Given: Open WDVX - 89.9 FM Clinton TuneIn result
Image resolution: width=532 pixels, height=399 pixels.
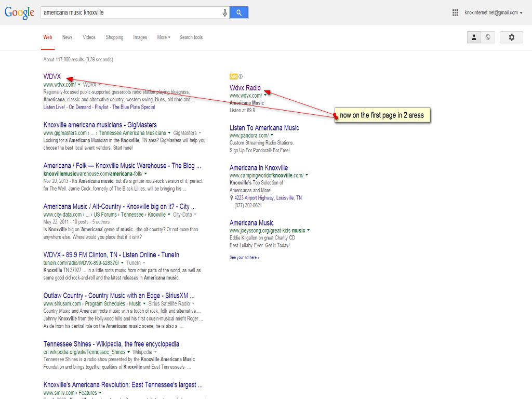Looking at the screenshot, I should tap(111, 255).
